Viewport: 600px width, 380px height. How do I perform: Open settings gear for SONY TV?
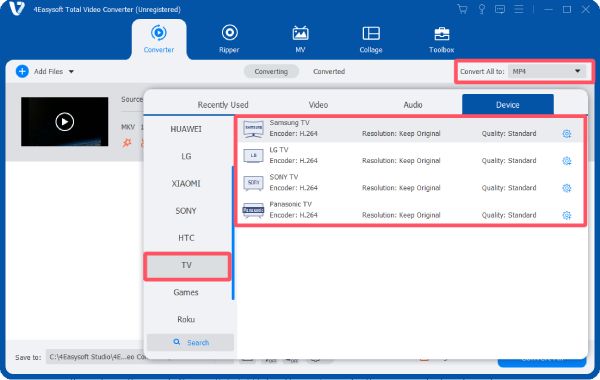[x=567, y=188]
